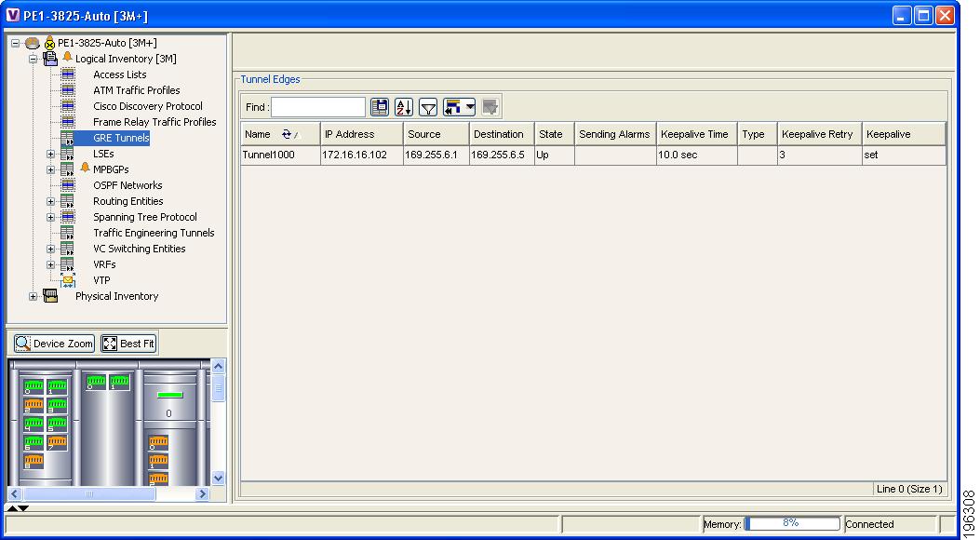The width and height of the screenshot is (980, 540).
Task: Open the table filter funnel icon
Action: tap(427, 107)
